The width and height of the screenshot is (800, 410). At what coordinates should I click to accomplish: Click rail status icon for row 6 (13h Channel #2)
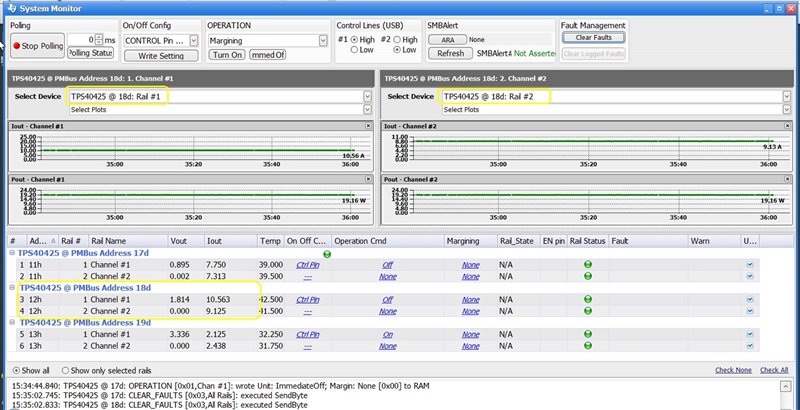point(588,345)
